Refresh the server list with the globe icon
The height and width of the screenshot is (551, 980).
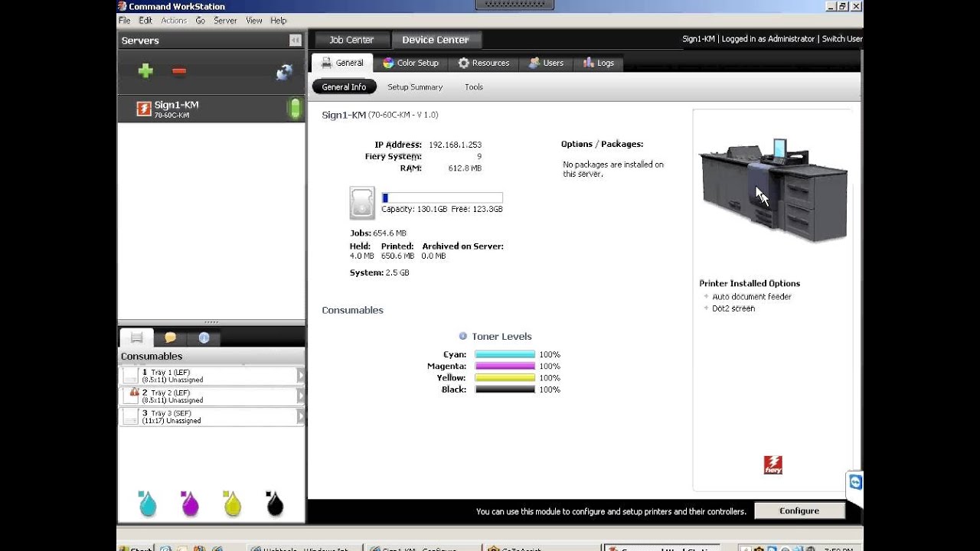point(285,72)
